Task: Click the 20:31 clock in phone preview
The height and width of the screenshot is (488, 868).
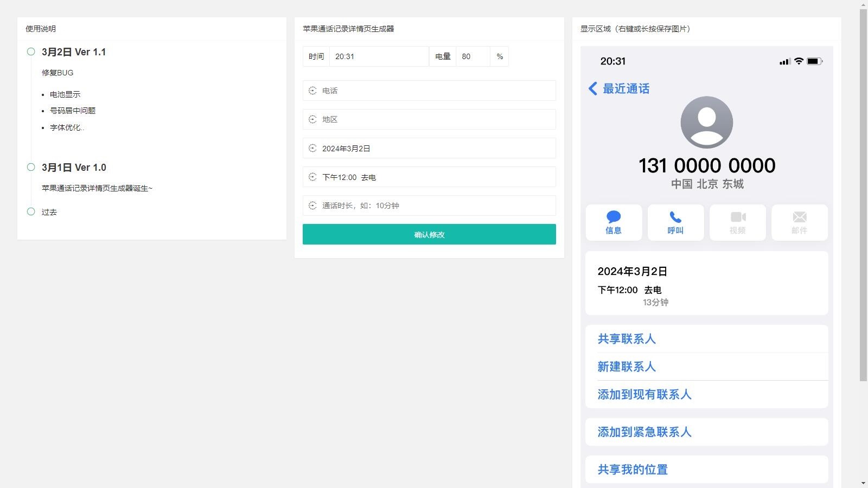Action: coord(613,61)
